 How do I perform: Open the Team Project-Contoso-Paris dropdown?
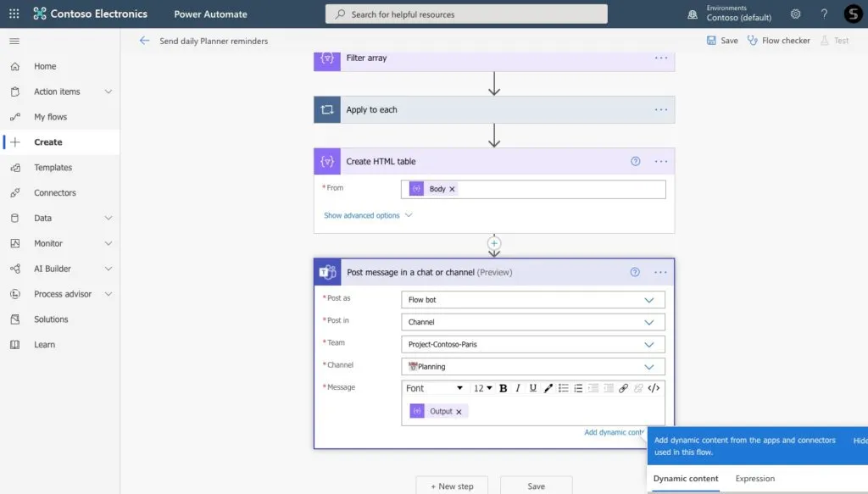(x=533, y=344)
